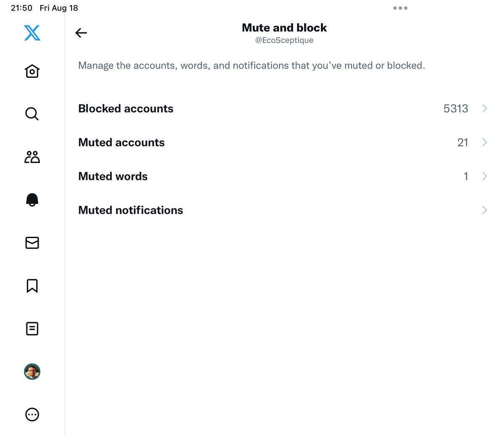Expand Muted notifications chevron
504x436 pixels.
pos(485,210)
